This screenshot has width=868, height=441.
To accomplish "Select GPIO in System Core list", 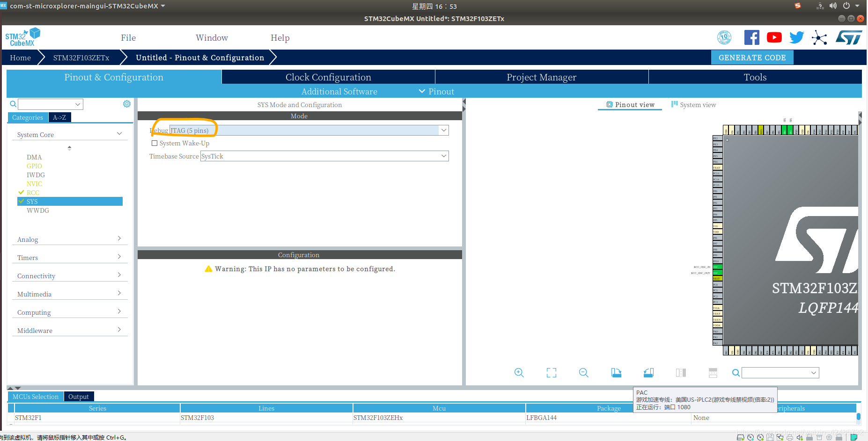I will point(34,166).
